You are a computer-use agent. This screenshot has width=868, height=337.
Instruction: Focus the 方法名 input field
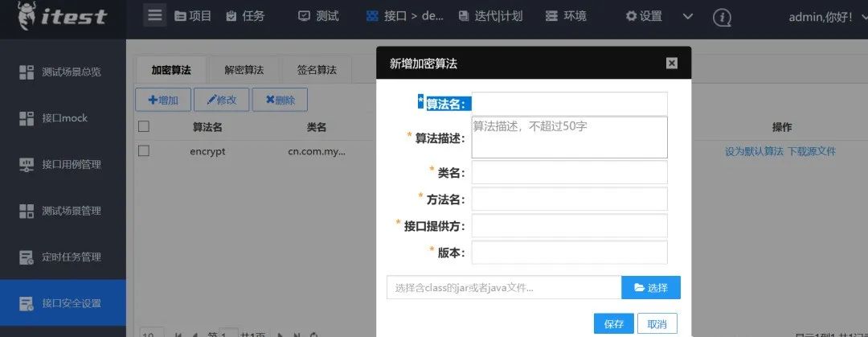[570, 199]
